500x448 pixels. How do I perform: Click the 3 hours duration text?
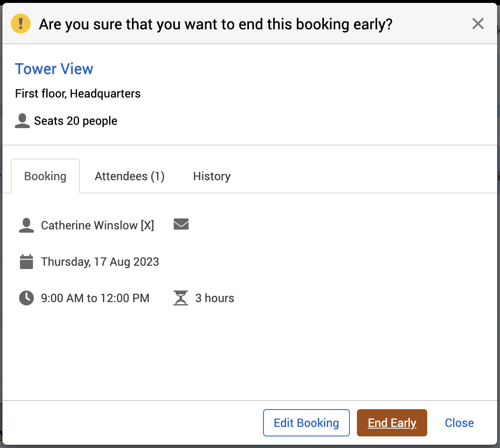pos(215,298)
